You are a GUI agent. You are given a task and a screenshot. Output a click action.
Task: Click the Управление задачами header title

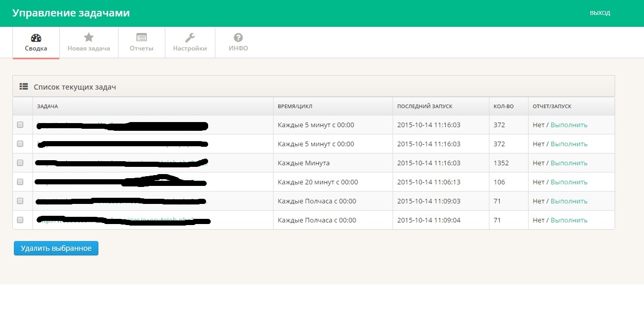point(71,13)
